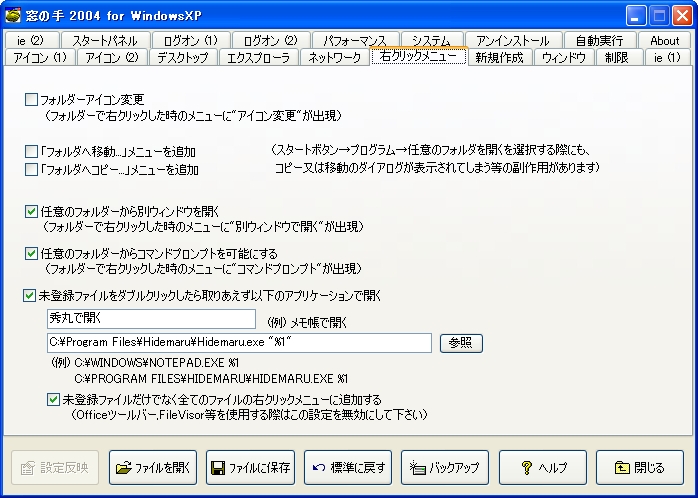Minimize the 窓の手 window
This screenshot has width=698, height=498.
[636, 16]
